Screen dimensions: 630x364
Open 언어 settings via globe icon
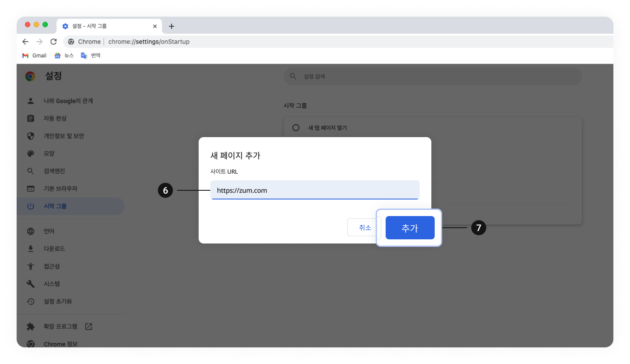[x=31, y=231]
